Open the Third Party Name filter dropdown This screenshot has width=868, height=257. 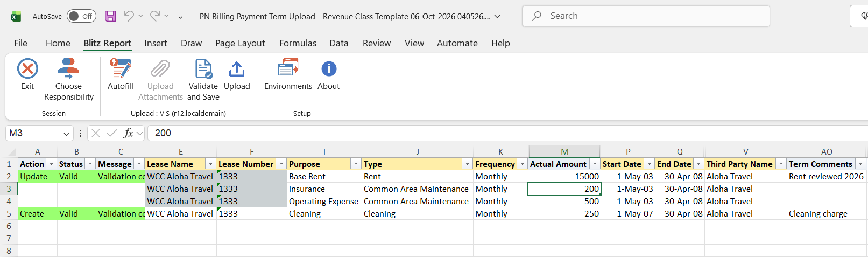[x=781, y=164]
